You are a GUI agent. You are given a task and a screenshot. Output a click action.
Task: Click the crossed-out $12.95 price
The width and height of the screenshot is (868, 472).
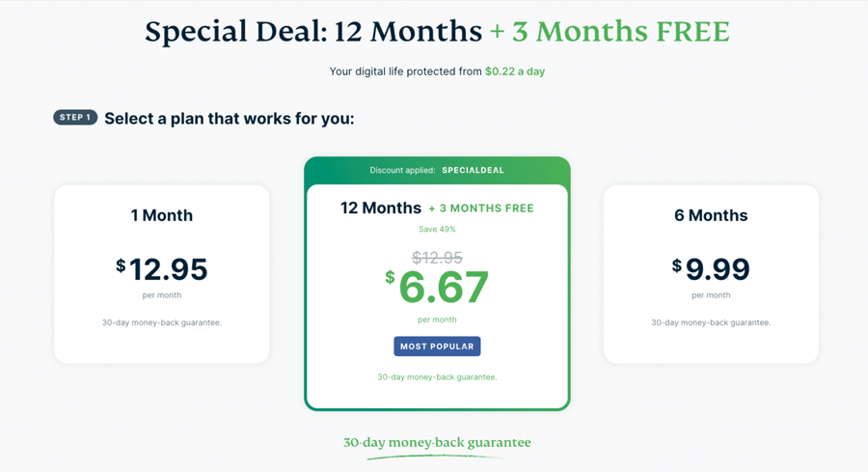(437, 257)
